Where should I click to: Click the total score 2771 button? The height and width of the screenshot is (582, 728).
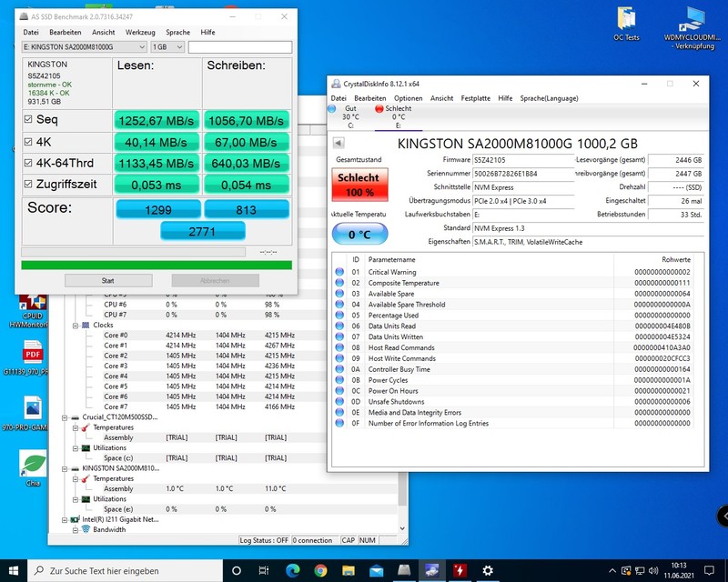point(202,231)
